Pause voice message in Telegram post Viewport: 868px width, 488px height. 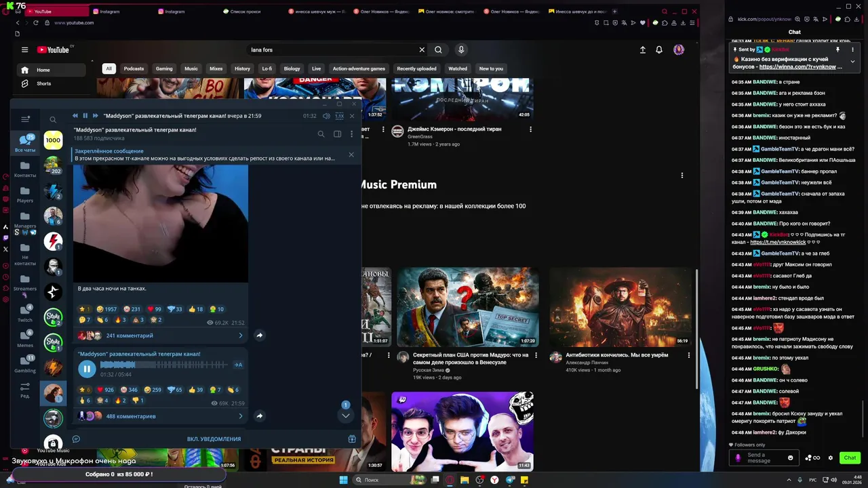(87, 369)
